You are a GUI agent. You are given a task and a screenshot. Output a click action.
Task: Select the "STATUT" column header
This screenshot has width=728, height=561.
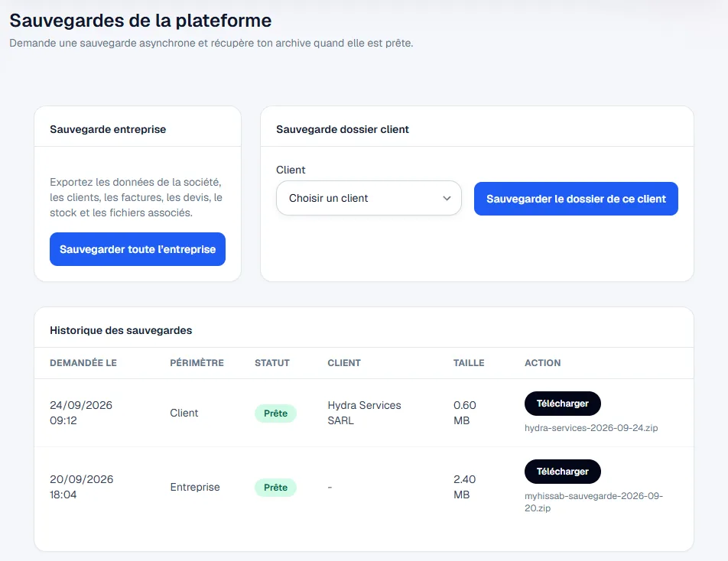coord(272,363)
